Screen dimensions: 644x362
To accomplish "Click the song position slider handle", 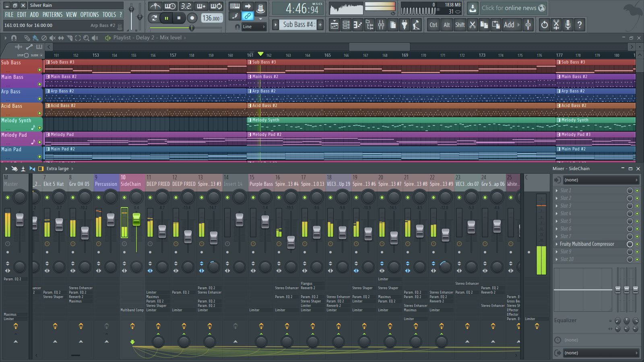I will pos(192,28).
